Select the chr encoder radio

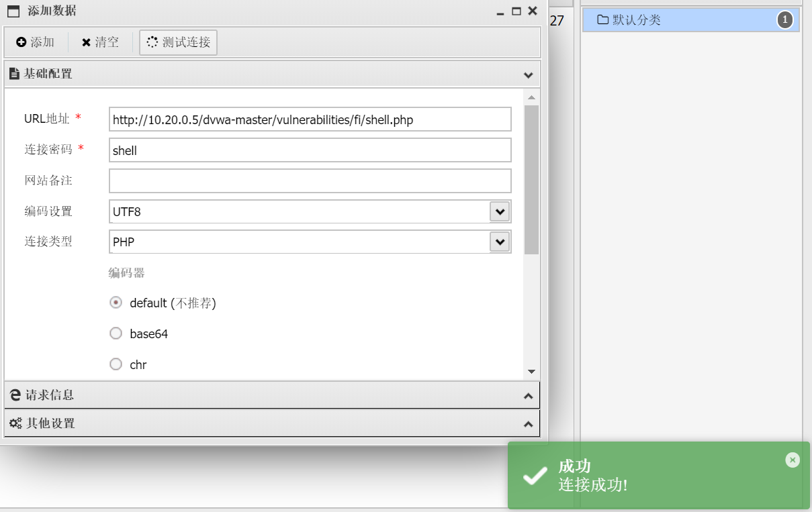pos(116,364)
